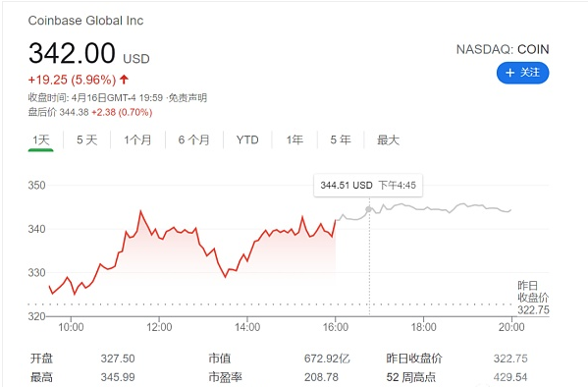
Task: Open the 免责声明 disclaimer link
Action: (x=187, y=98)
